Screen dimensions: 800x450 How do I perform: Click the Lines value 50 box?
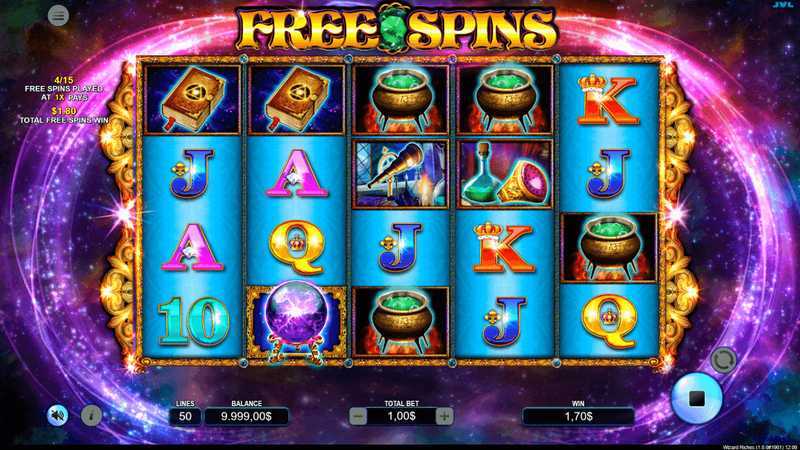tap(185, 416)
